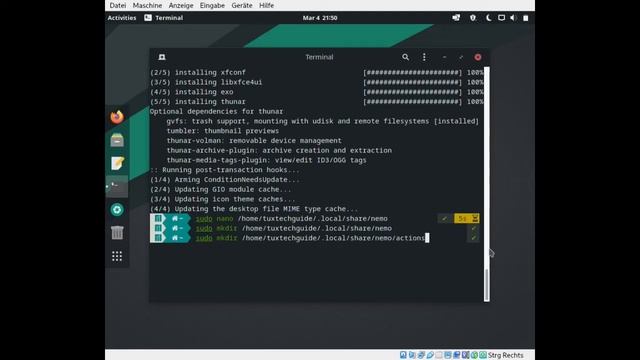640x360 pixels.
Task: Open the Hilfe menu
Action: tap(267, 5)
